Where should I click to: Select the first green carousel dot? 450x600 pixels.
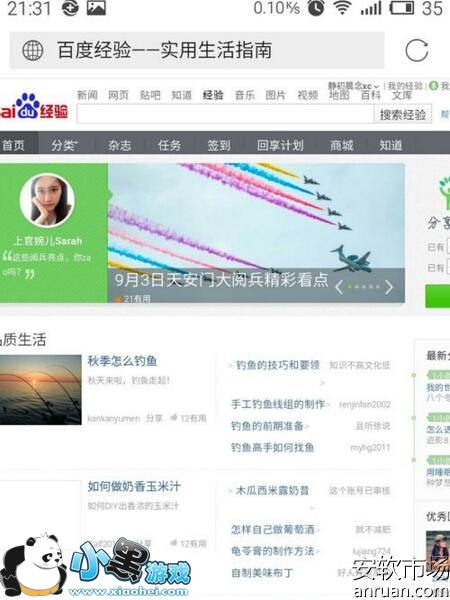pos(349,287)
